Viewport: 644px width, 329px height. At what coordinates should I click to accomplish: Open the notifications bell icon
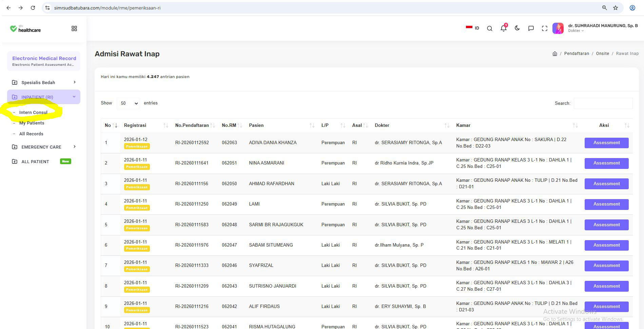(x=504, y=28)
